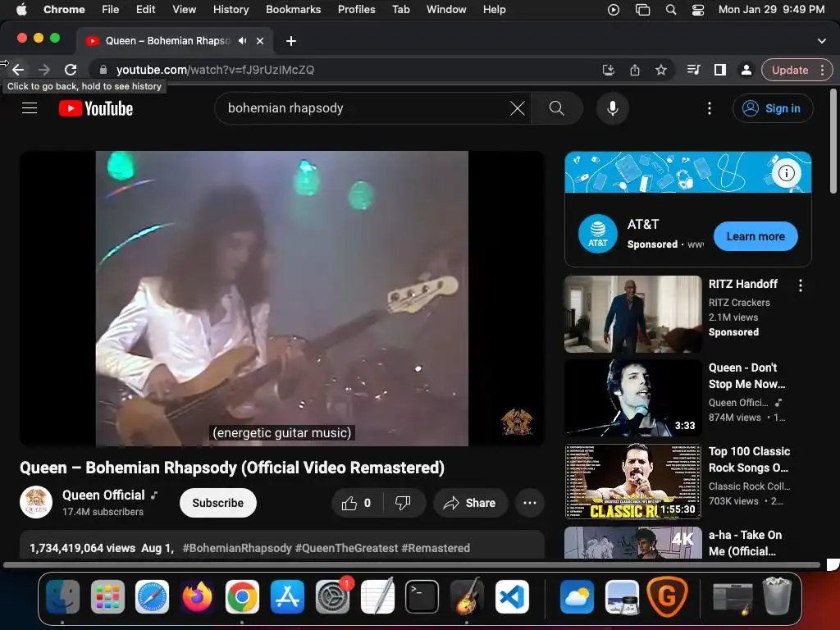Click the ad info icon on the AT&T banner
The width and height of the screenshot is (840, 630).
786,173
